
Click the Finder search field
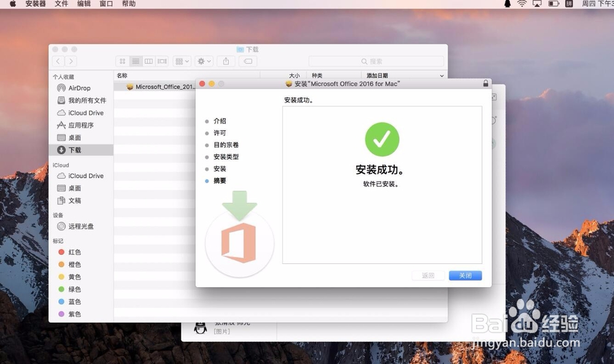pyautogui.click(x=376, y=61)
